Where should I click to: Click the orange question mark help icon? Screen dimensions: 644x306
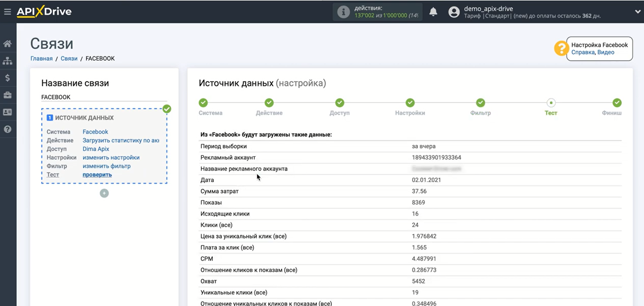click(x=561, y=48)
